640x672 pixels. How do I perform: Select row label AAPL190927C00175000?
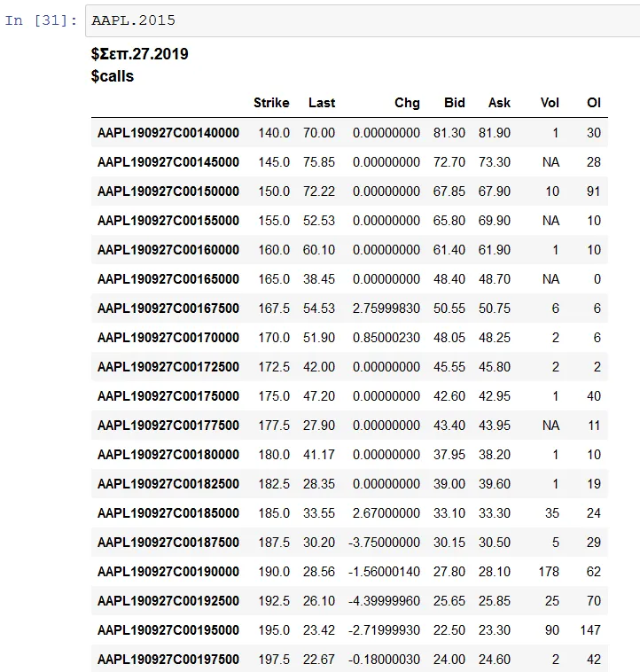(168, 396)
